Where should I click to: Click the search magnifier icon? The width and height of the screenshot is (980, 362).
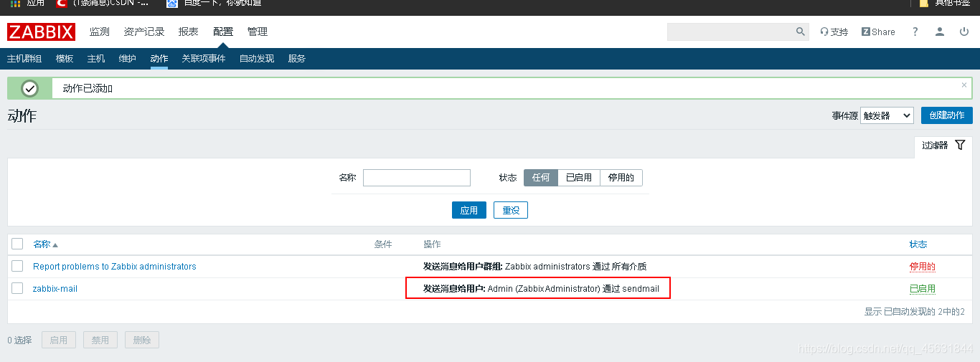coord(801,32)
